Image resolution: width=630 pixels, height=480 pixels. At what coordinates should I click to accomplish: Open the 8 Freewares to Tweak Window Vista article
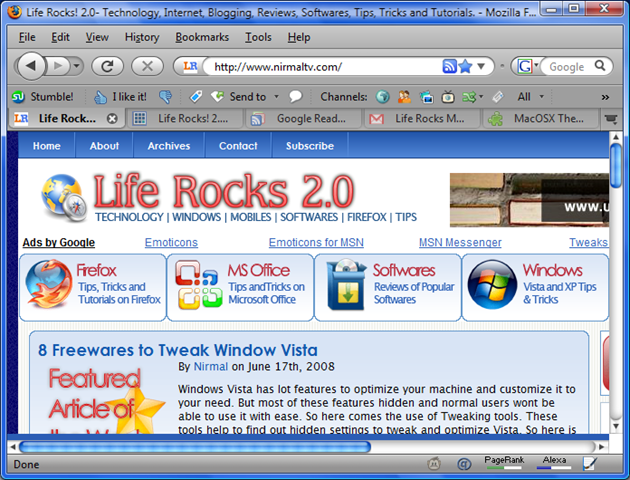(178, 350)
